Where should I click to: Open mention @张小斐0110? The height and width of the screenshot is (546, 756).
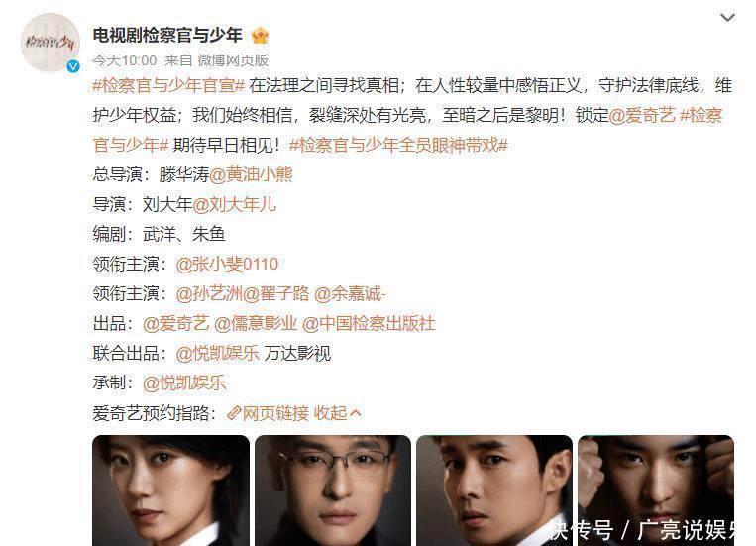click(227, 264)
